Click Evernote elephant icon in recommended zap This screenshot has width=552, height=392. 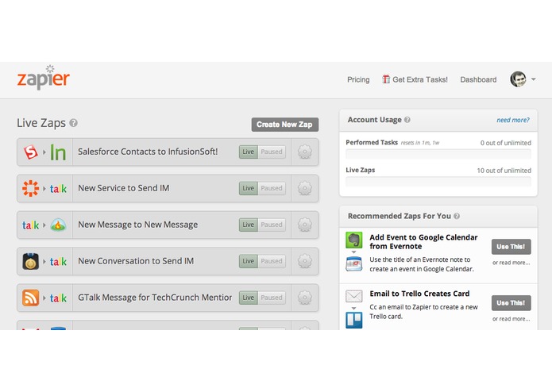click(x=353, y=240)
